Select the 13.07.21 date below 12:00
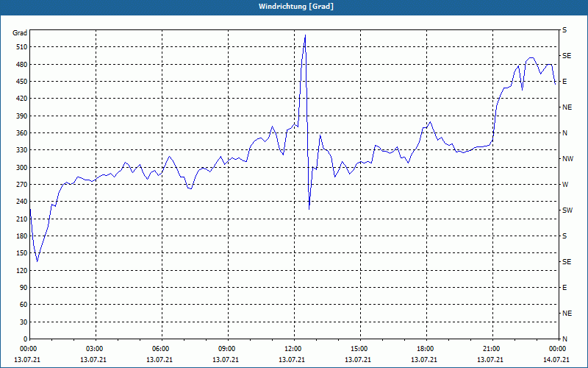The height and width of the screenshot is (368, 588). point(292,360)
